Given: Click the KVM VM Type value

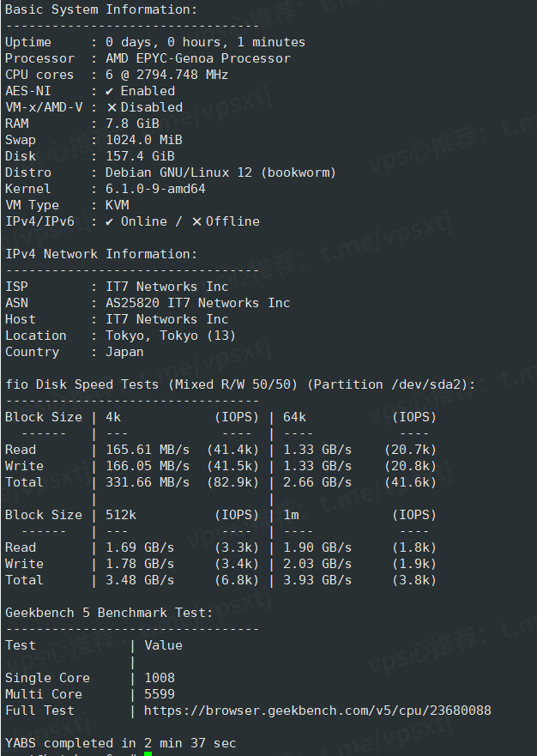Looking at the screenshot, I should pyautogui.click(x=118, y=205).
